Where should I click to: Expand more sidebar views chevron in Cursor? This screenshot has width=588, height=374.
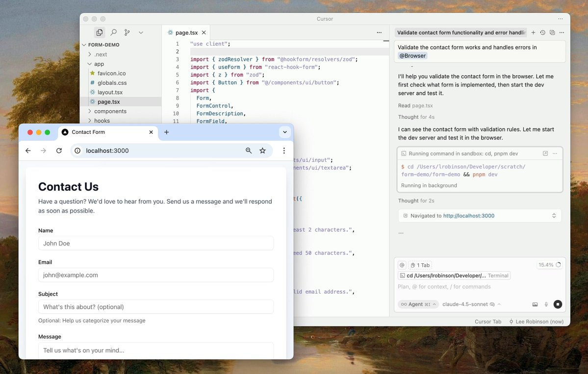click(x=141, y=33)
